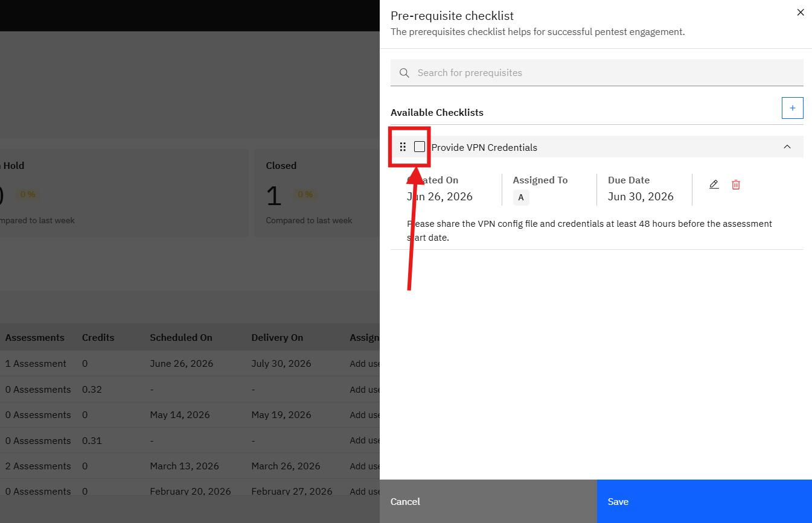Click the assignee avatar A
This screenshot has height=523, width=812.
click(521, 197)
